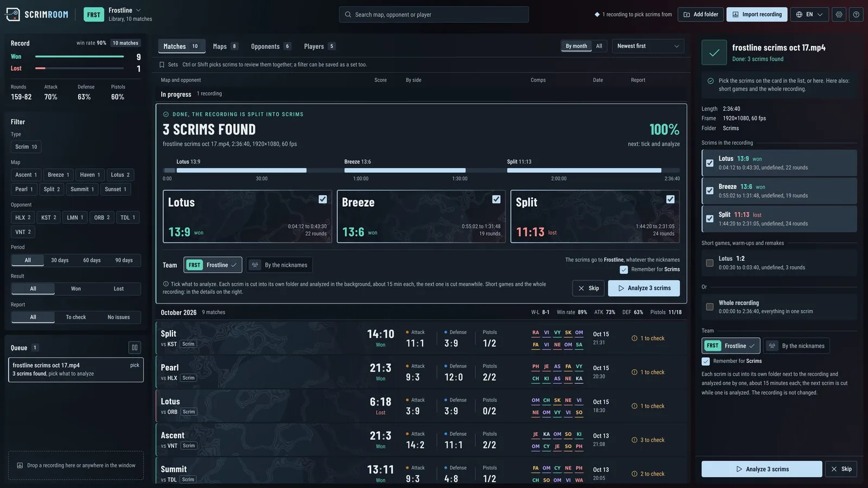This screenshot has height=488, width=868.
Task: Click the Breeze 13:6 timeline segment bar
Action: click(x=405, y=170)
